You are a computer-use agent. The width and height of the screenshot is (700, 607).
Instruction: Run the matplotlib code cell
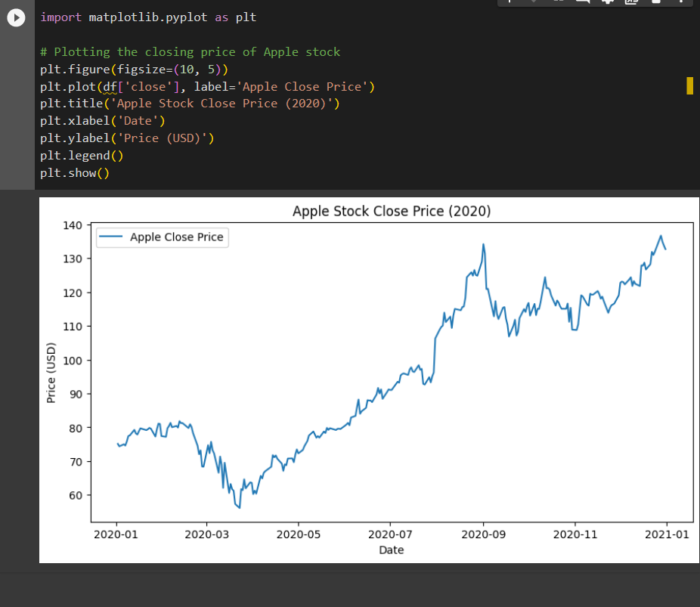[16, 18]
